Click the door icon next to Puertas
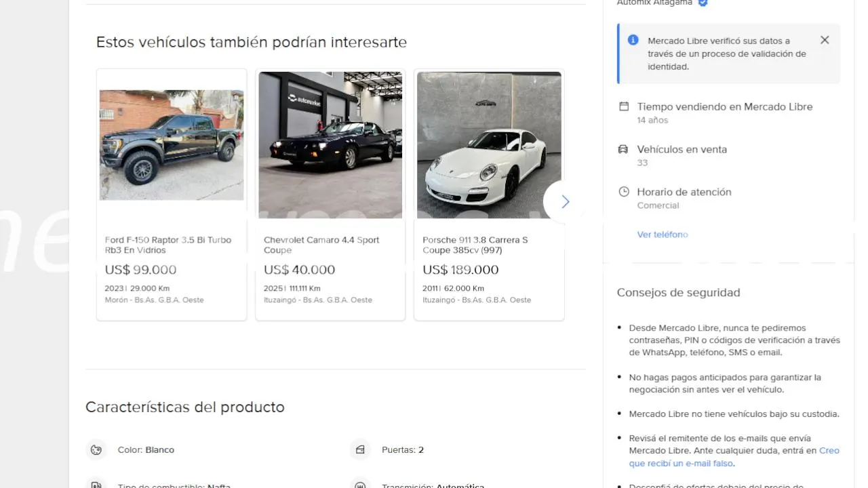The image size is (868, 488). [x=360, y=449]
